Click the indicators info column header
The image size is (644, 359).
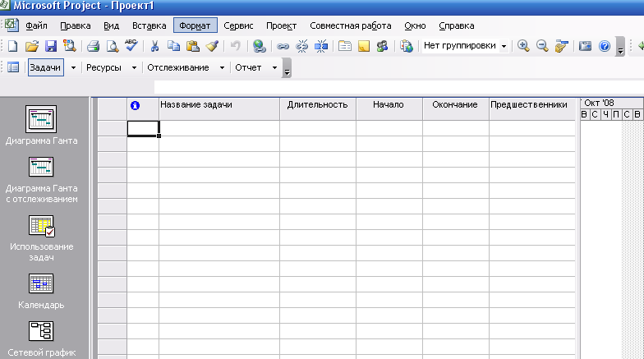pyautogui.click(x=143, y=109)
